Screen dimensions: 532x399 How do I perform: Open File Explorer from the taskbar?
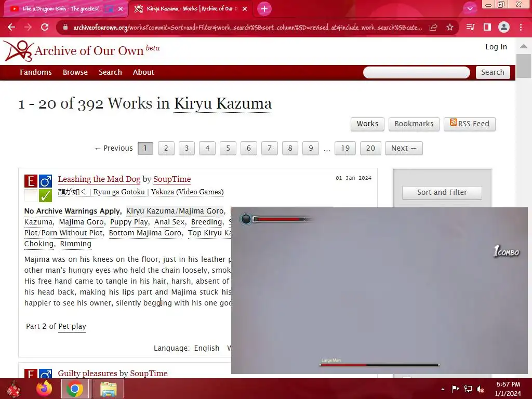pyautogui.click(x=108, y=389)
